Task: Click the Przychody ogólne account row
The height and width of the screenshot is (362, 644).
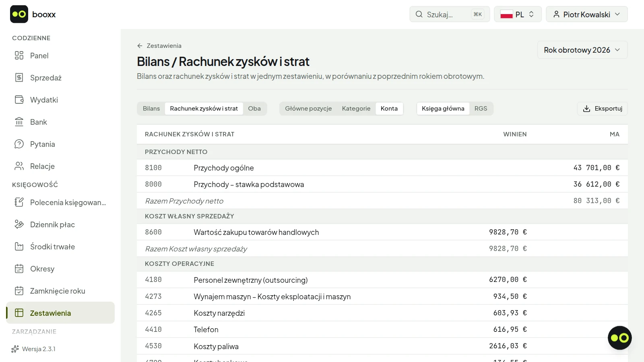Action: pos(382,168)
